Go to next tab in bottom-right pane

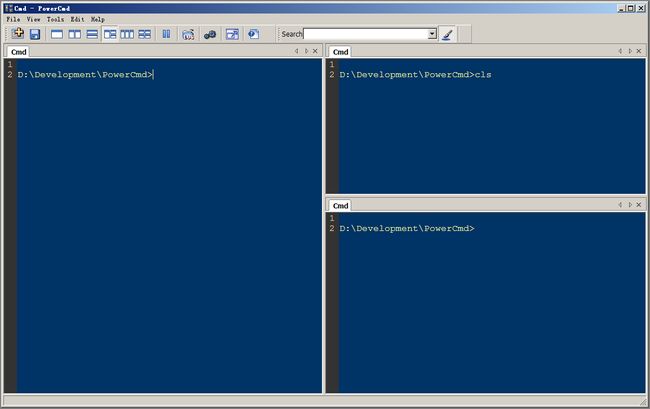pyautogui.click(x=630, y=205)
